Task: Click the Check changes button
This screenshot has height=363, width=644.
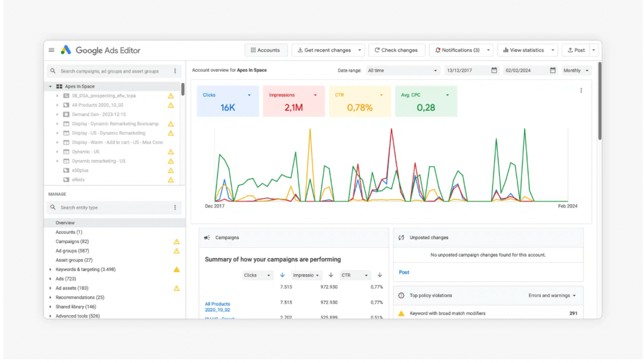Action: click(396, 50)
